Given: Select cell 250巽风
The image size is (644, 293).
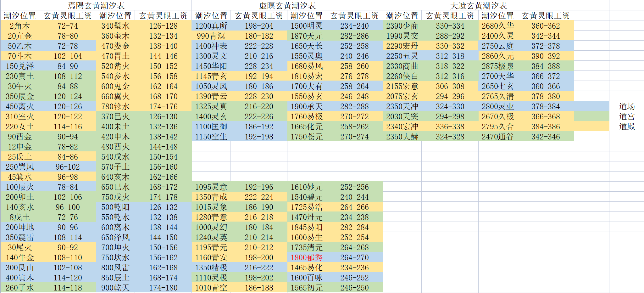Looking at the screenshot, I should click(x=20, y=166).
